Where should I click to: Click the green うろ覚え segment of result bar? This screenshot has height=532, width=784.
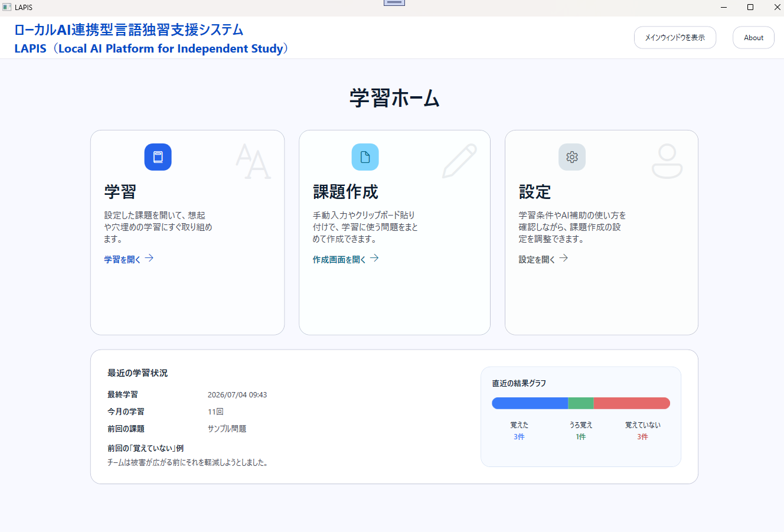point(580,403)
